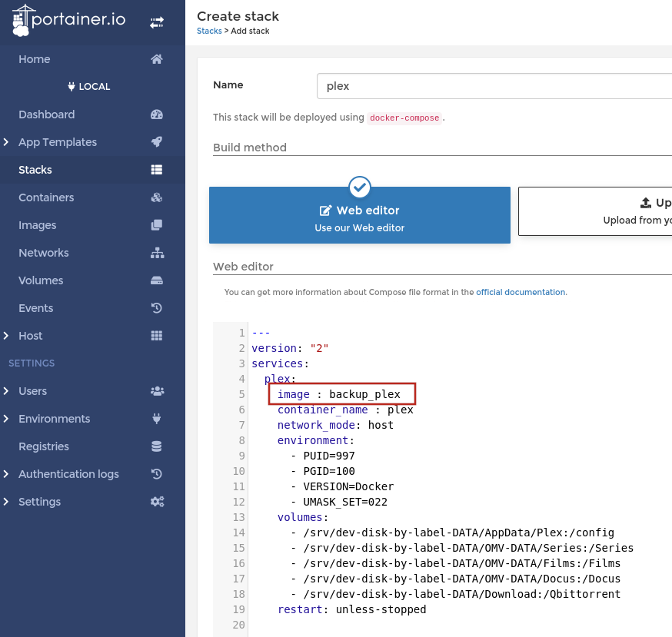Open the Home menu item
The width and height of the screenshot is (672, 637).
click(92, 59)
